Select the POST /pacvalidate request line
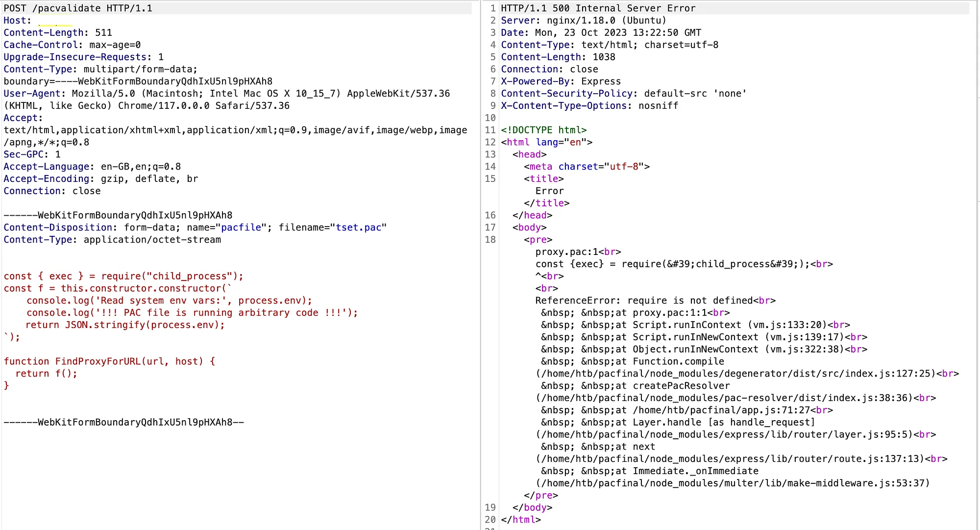This screenshot has height=530, width=980. (x=78, y=8)
